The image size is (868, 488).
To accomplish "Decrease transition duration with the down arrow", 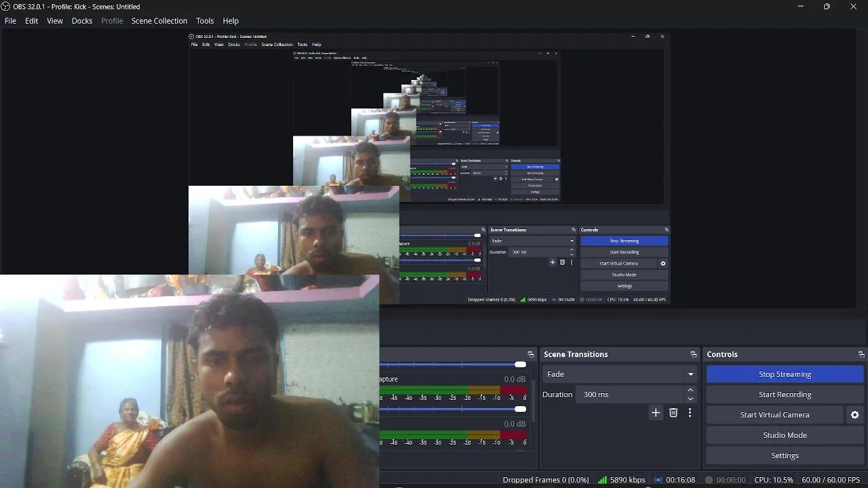I will (690, 399).
